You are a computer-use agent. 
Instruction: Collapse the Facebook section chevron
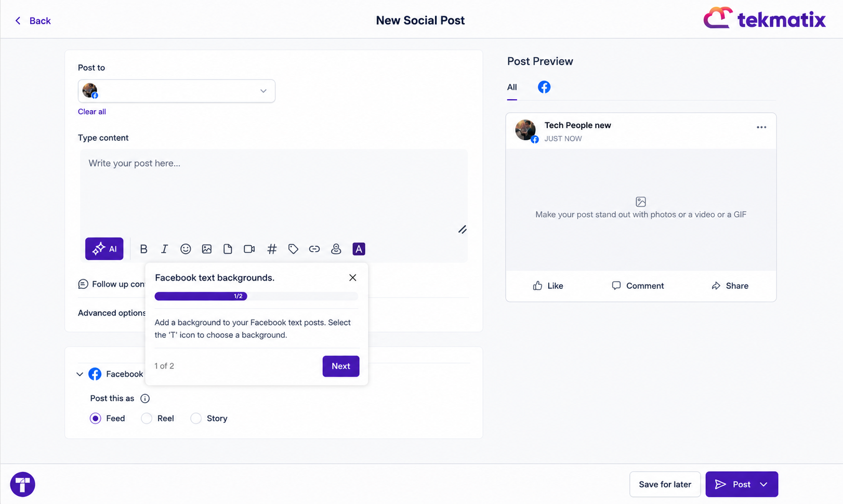pyautogui.click(x=80, y=374)
